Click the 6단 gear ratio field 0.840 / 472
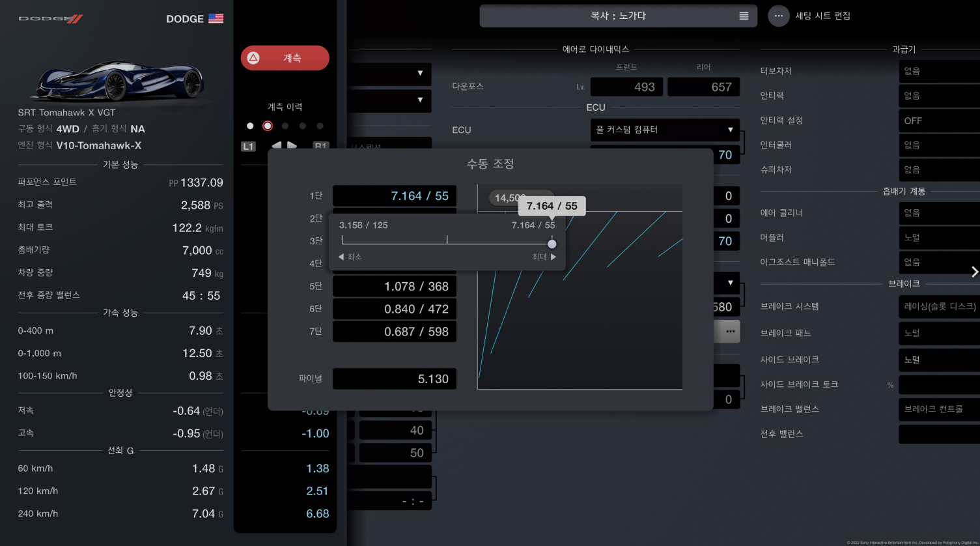Screen dimensions: 980x546 [x=395, y=309]
